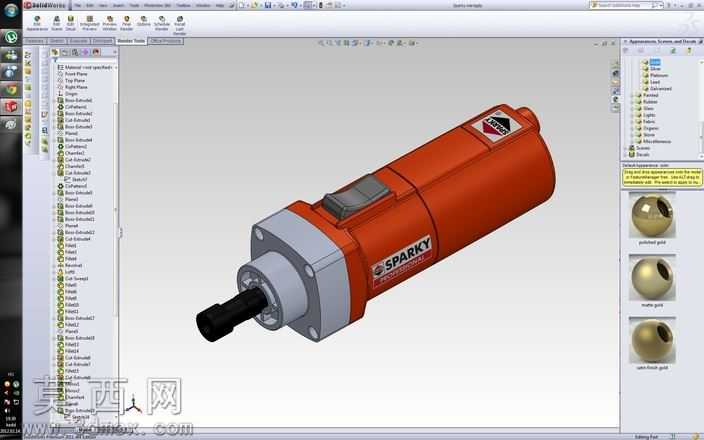Open the red SolidWorks taskbar icon
This screenshot has height=440, width=704.
pyautogui.click(x=11, y=106)
